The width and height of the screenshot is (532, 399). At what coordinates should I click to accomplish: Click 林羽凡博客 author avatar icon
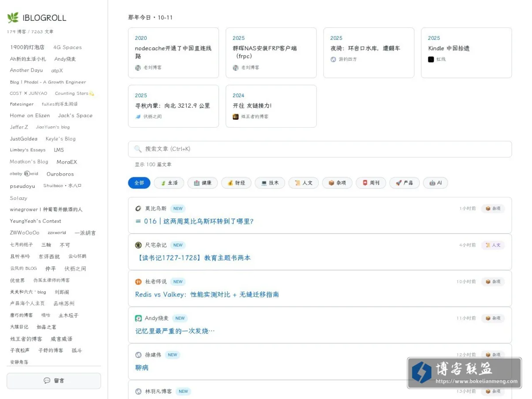point(138,391)
